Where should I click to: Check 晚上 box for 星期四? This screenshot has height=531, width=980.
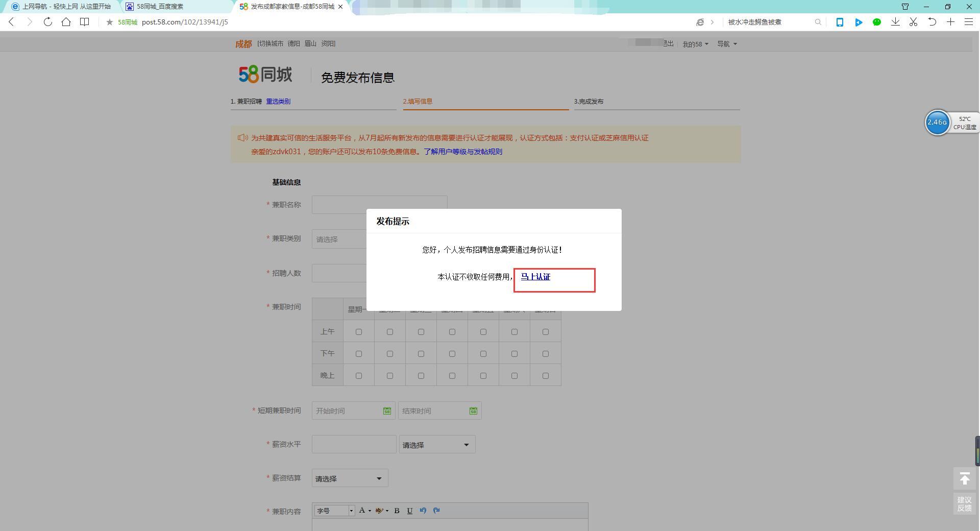click(x=452, y=376)
